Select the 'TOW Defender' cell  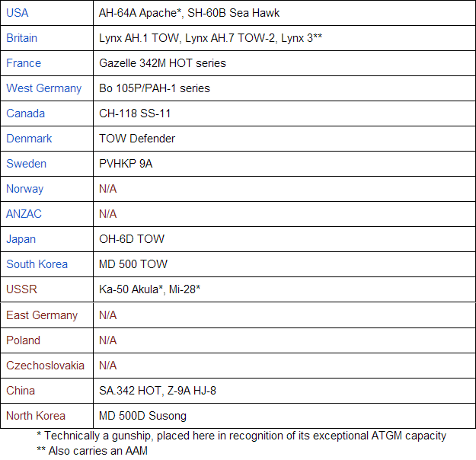[284, 139]
